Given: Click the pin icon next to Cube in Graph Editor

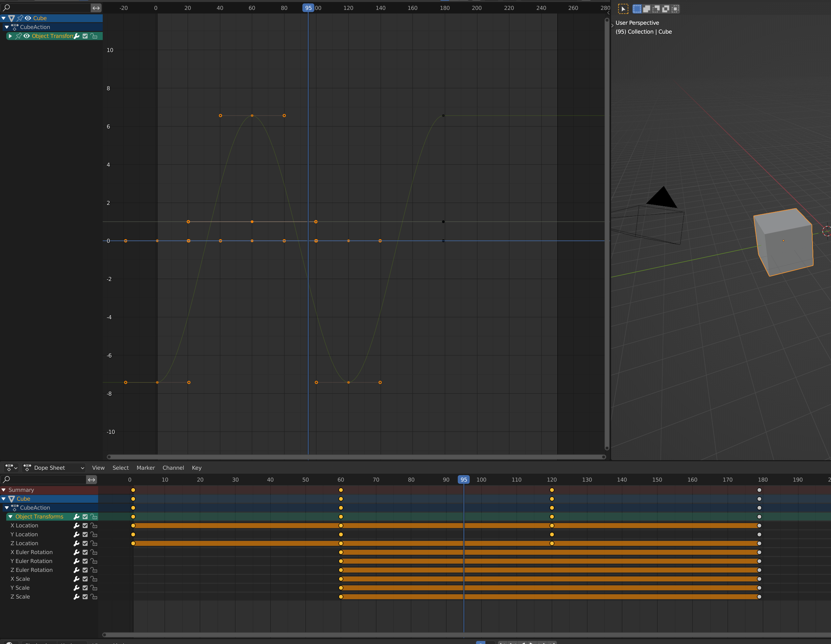Looking at the screenshot, I should 20,18.
